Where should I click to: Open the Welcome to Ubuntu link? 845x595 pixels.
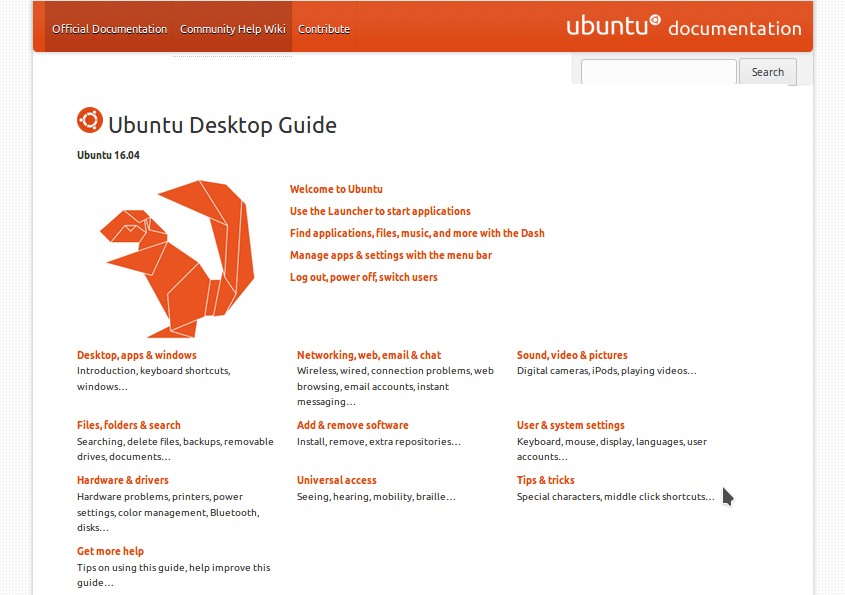point(336,189)
